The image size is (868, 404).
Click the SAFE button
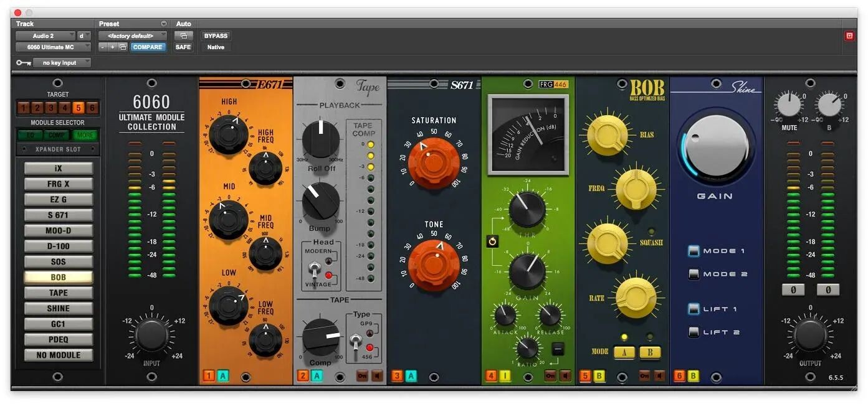(183, 47)
